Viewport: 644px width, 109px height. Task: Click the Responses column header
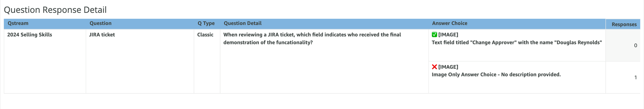(x=624, y=24)
